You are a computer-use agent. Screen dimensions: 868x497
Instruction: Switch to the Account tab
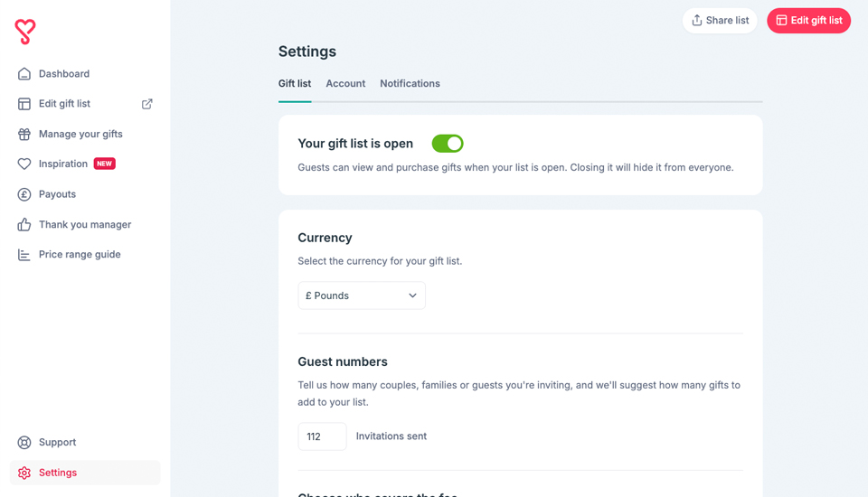pyautogui.click(x=345, y=83)
